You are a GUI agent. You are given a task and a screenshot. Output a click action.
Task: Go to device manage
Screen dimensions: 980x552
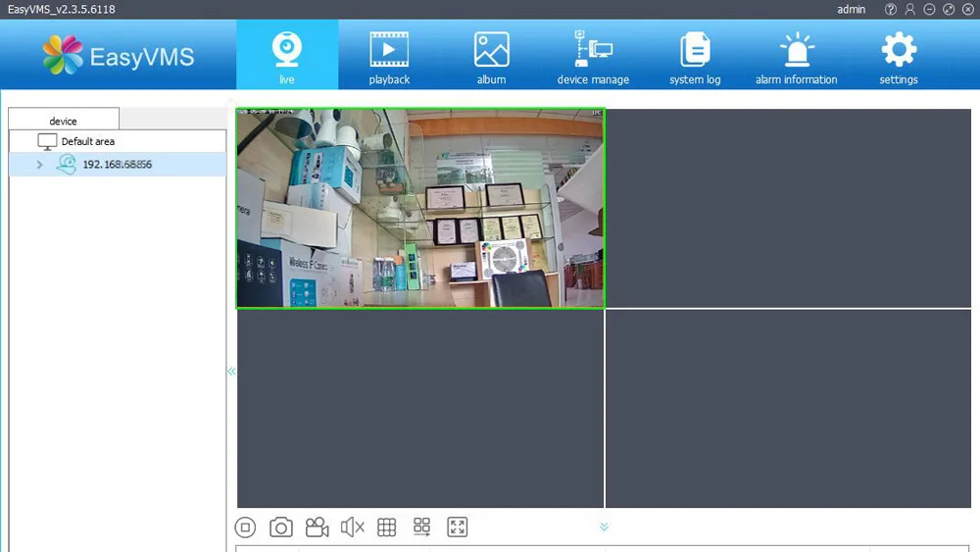tap(593, 55)
